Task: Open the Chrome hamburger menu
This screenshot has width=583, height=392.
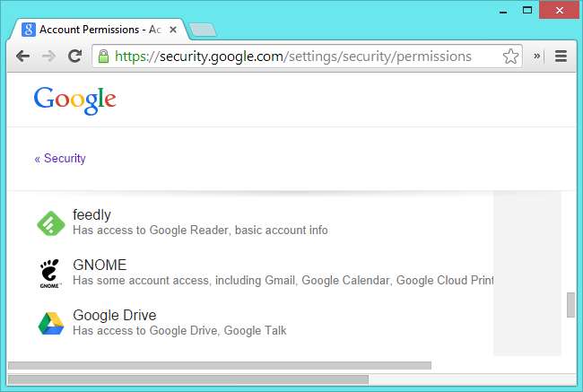Action: point(561,56)
